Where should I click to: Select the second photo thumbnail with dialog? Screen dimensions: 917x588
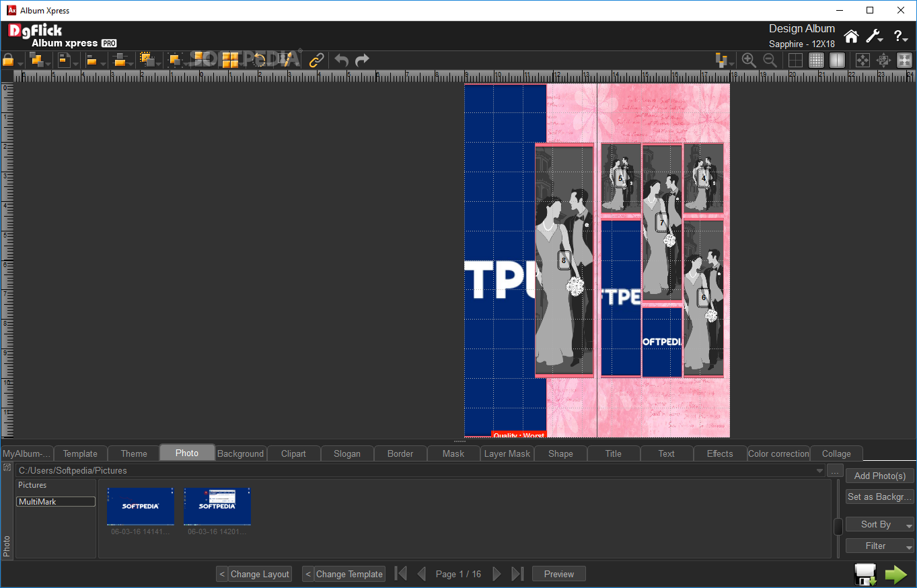click(x=217, y=507)
